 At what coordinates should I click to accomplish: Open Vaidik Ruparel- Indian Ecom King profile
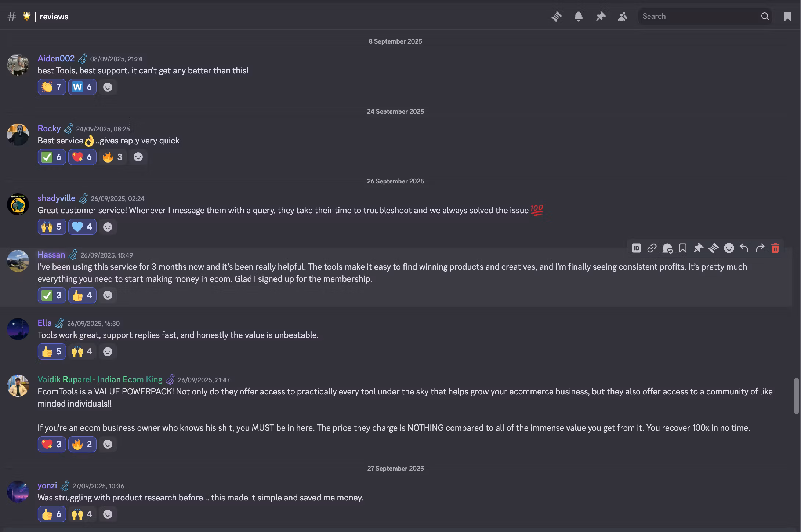tap(100, 379)
